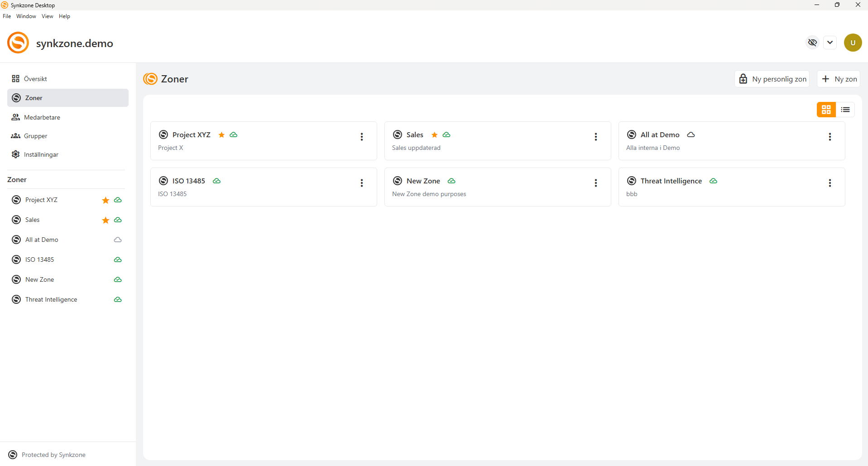Click sync cloud icon on Sales card

(x=446, y=135)
